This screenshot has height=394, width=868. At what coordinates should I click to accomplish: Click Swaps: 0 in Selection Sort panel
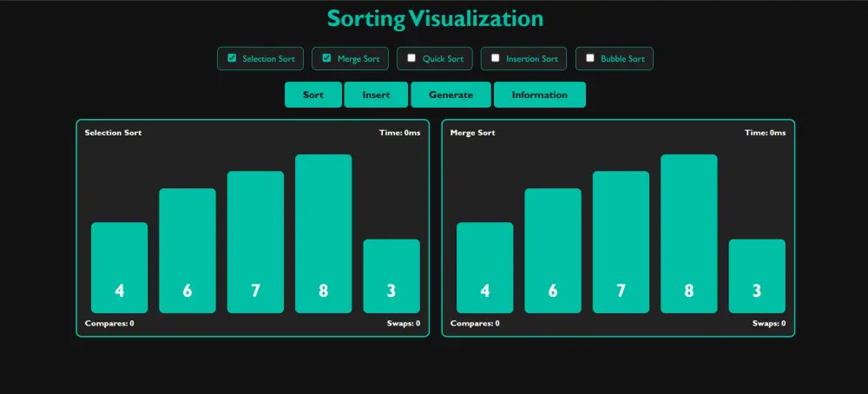(x=404, y=323)
